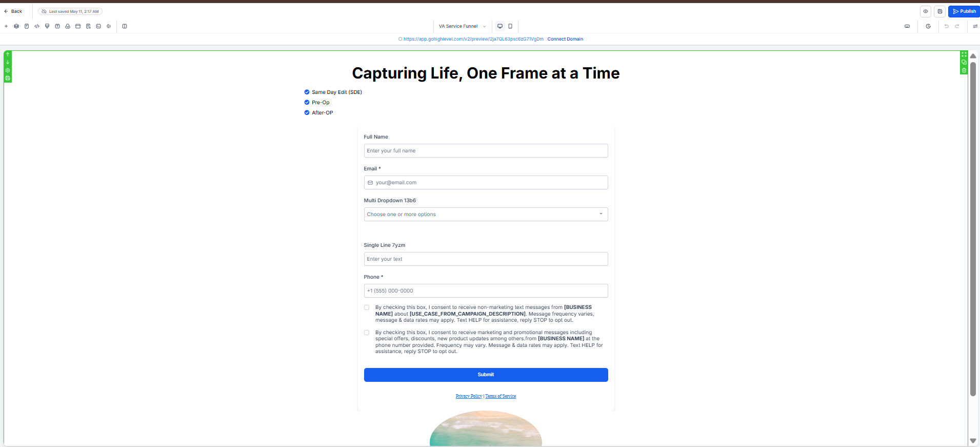Toggle the preview eye button
Screen dimensions: 980x447
(x=926, y=11)
